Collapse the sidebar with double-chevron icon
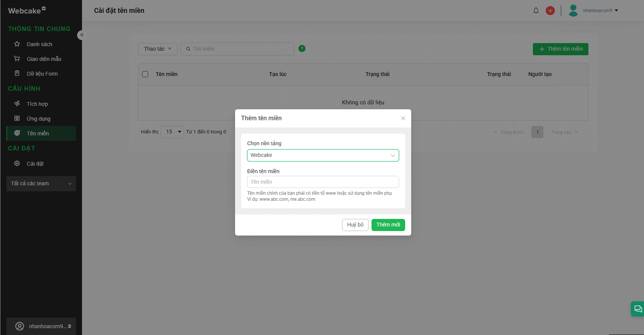The image size is (644, 335). point(82,35)
